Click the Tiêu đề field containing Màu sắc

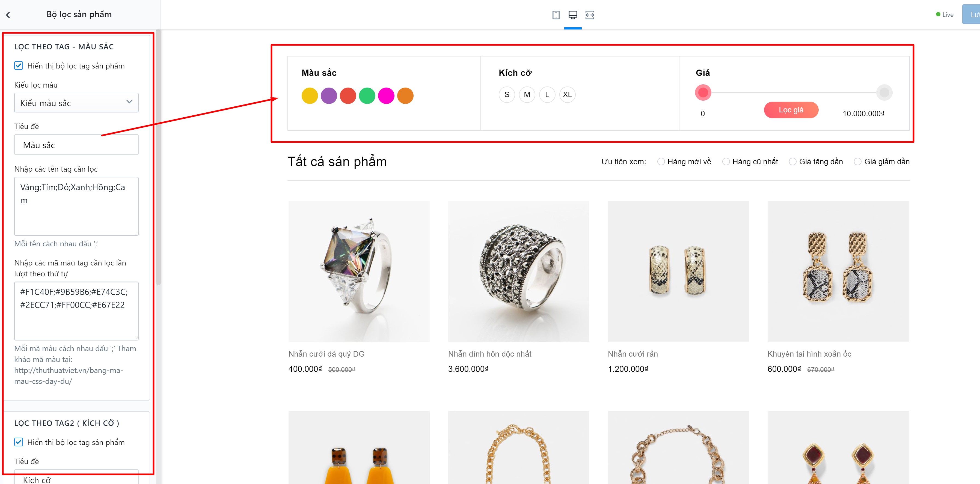(76, 145)
